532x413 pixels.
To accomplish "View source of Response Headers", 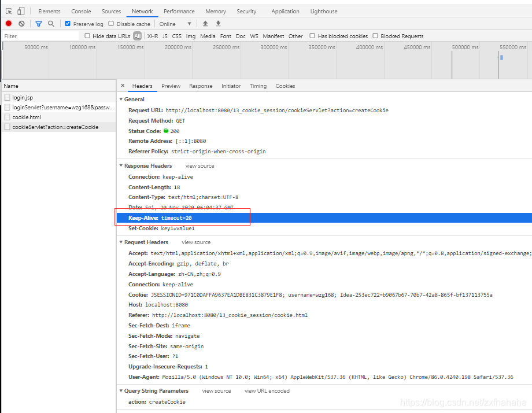I will (200, 166).
